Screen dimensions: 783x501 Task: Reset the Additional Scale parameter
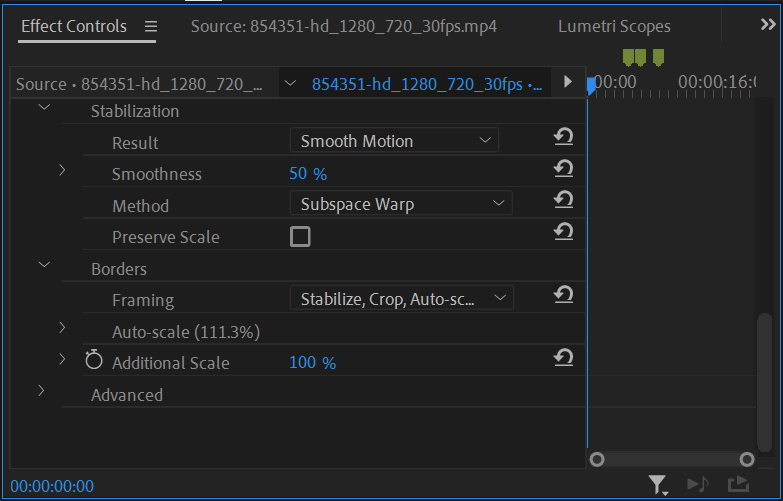[563, 358]
